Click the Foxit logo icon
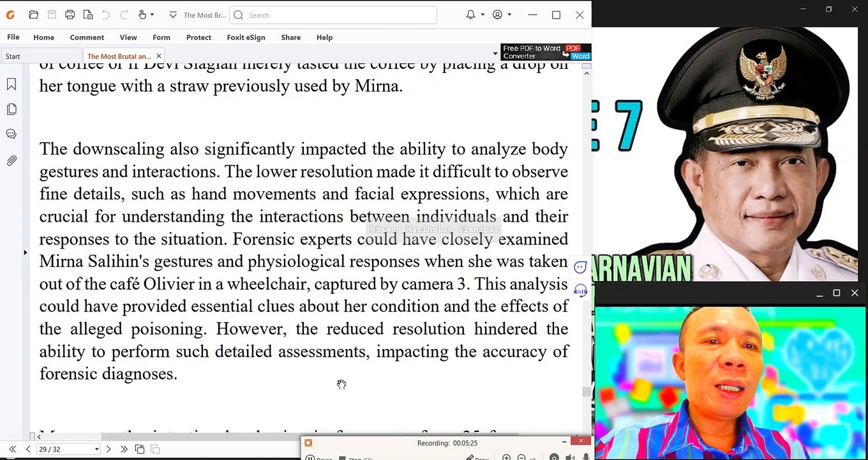 click(x=10, y=15)
